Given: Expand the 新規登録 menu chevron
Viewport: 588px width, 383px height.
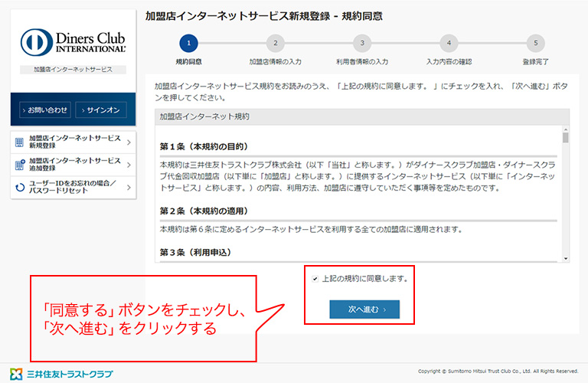Looking at the screenshot, I should [x=129, y=142].
